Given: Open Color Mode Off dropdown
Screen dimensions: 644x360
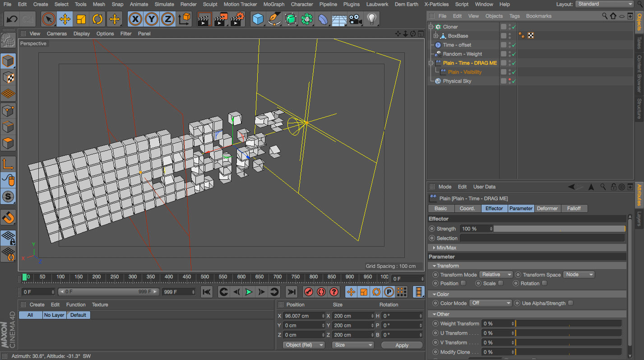Looking at the screenshot, I should tap(491, 303).
